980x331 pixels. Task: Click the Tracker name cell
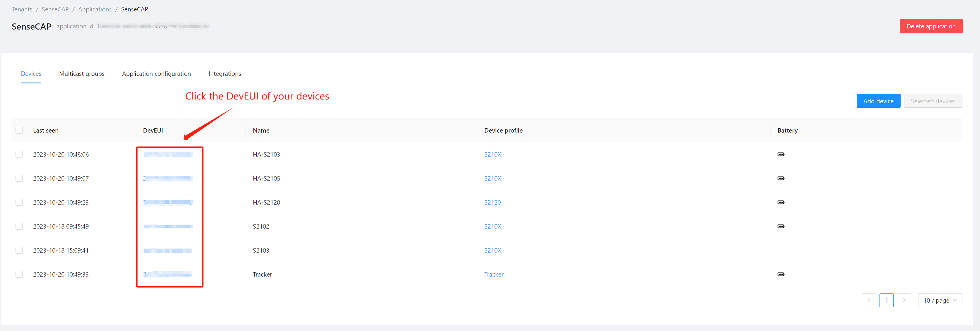pyautogui.click(x=263, y=274)
